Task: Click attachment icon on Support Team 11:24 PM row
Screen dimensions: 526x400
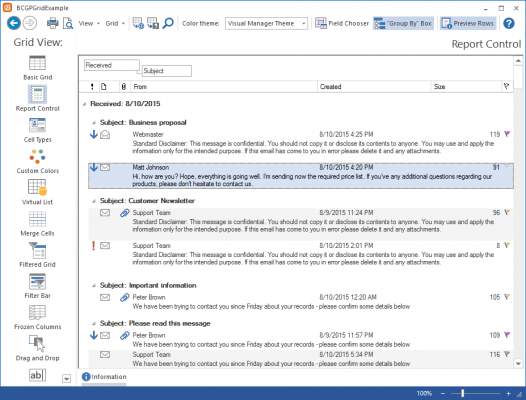Action: tap(124, 213)
